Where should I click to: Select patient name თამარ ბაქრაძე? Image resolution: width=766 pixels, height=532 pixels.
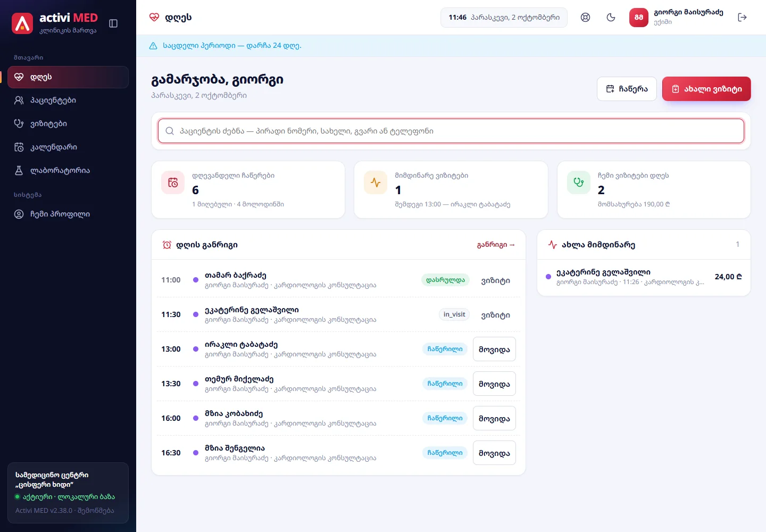pyautogui.click(x=236, y=275)
